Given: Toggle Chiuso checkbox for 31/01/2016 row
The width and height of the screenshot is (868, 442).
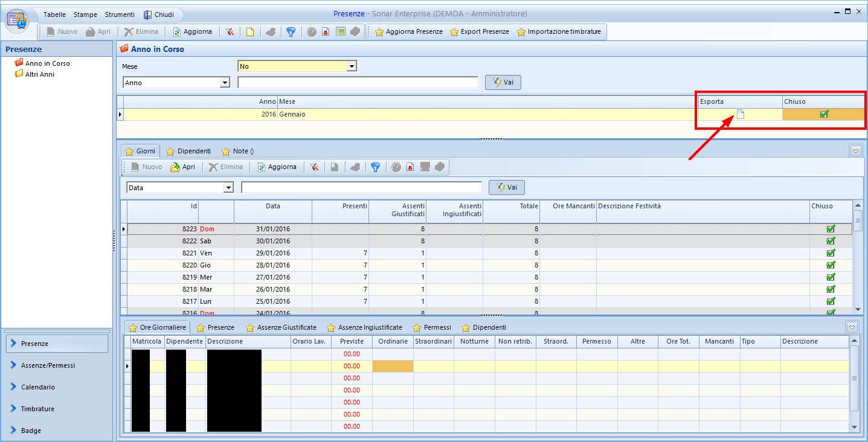Looking at the screenshot, I should (831, 229).
